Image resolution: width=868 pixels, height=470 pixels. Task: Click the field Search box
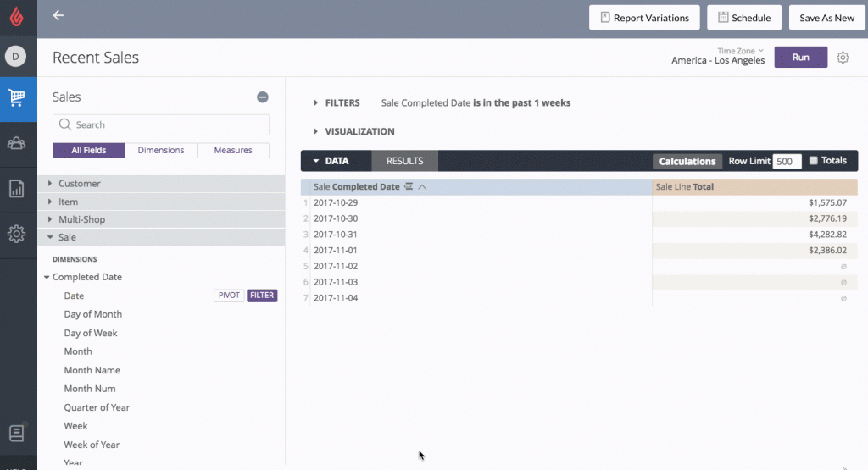pyautogui.click(x=161, y=125)
